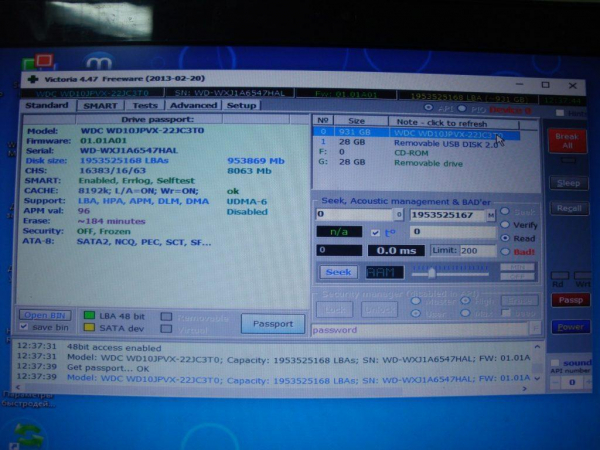600x450 pixels.
Task: Click the green cross Victoria title icon
Action: point(33,79)
